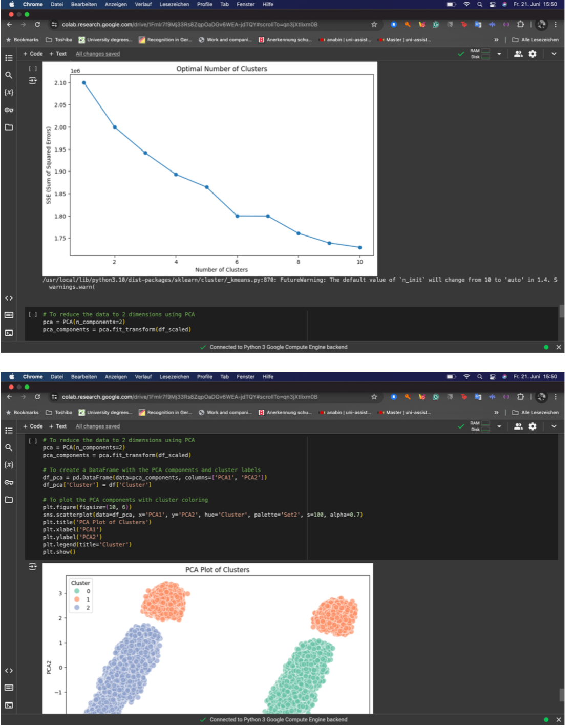Open Verlauf menu in upper menu bar
The image size is (574, 728).
(x=143, y=4)
